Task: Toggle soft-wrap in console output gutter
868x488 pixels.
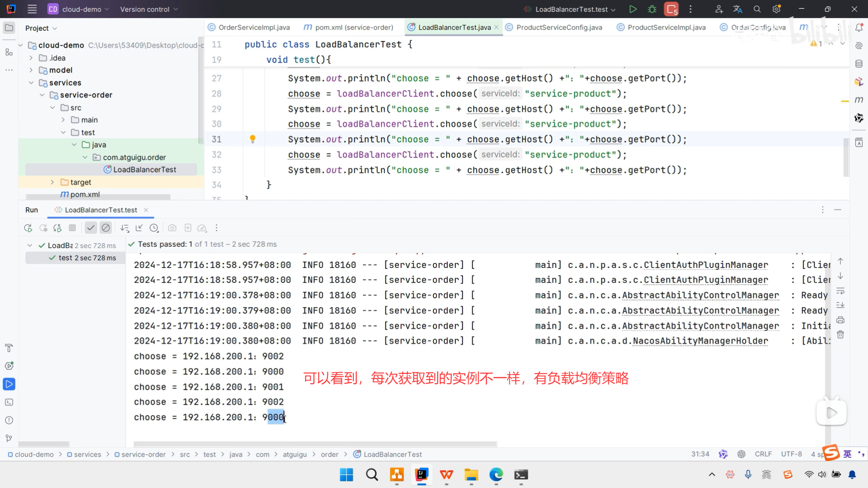Action: click(840, 291)
